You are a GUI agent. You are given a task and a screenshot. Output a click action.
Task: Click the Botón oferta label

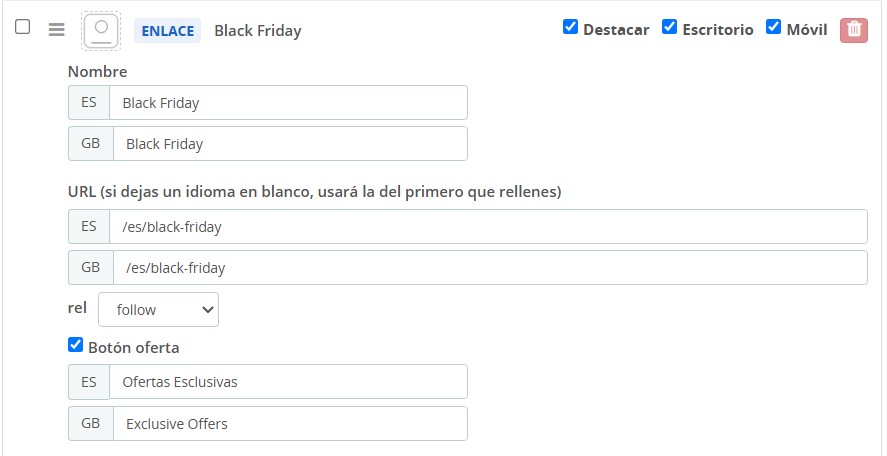coord(134,347)
